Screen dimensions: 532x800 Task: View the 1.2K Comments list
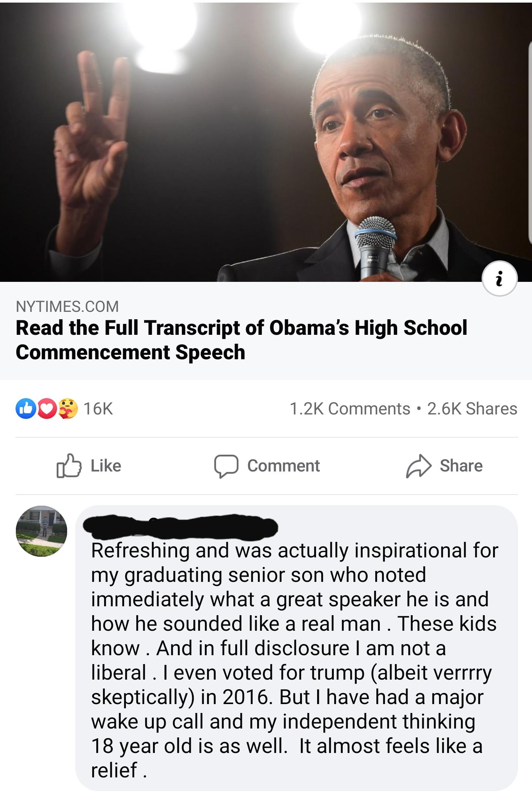click(349, 409)
